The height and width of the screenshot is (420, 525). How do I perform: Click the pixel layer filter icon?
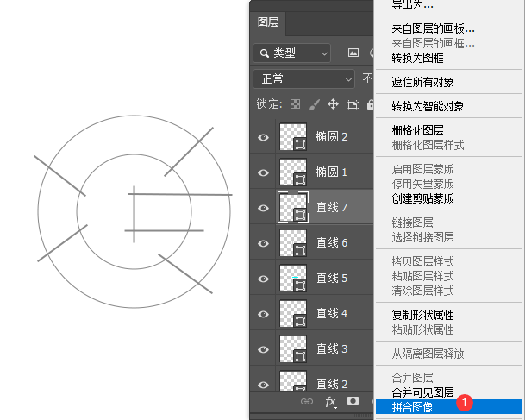pyautogui.click(x=353, y=53)
